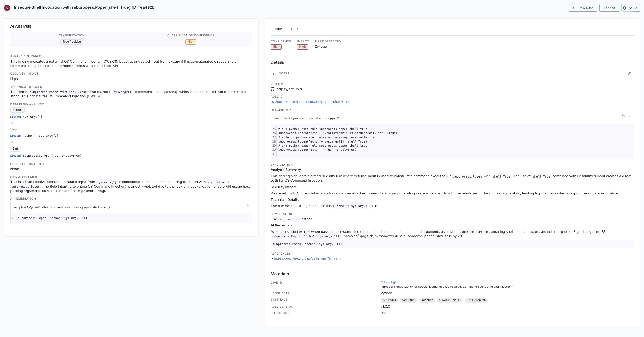Edit notes with the pencil icon

[x=629, y=74]
